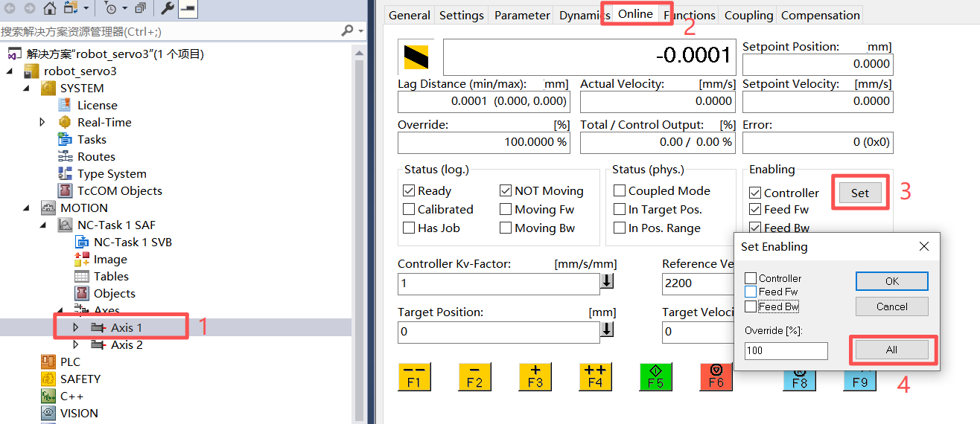This screenshot has width=980, height=424.
Task: Click the download arrow next to Kv-Factor
Action: click(607, 281)
